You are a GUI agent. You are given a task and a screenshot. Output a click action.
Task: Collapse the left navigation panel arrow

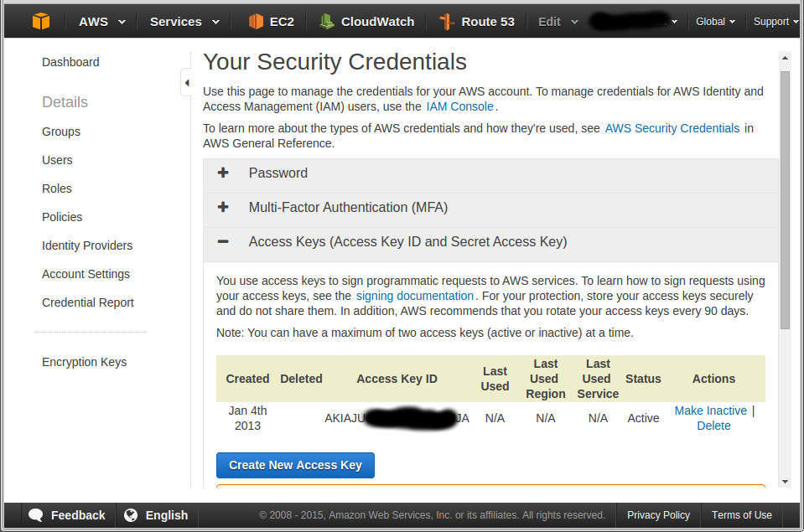click(186, 82)
